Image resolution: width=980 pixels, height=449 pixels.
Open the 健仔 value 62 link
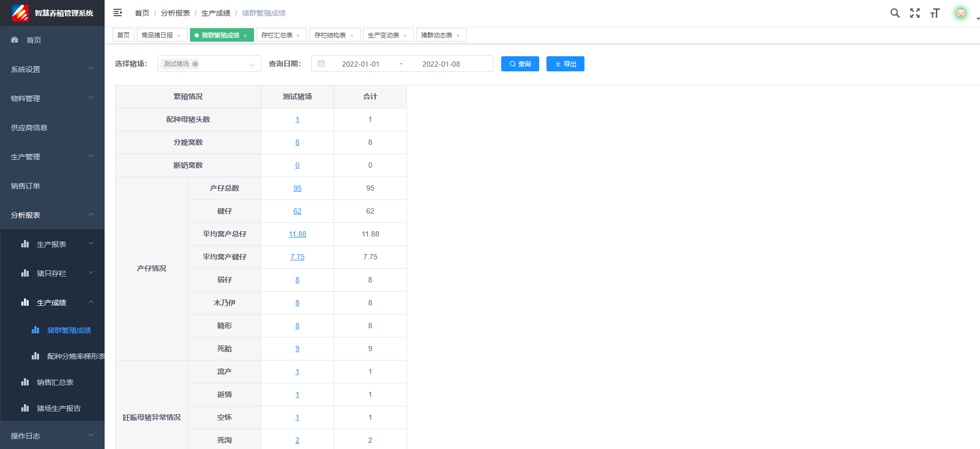tap(297, 211)
